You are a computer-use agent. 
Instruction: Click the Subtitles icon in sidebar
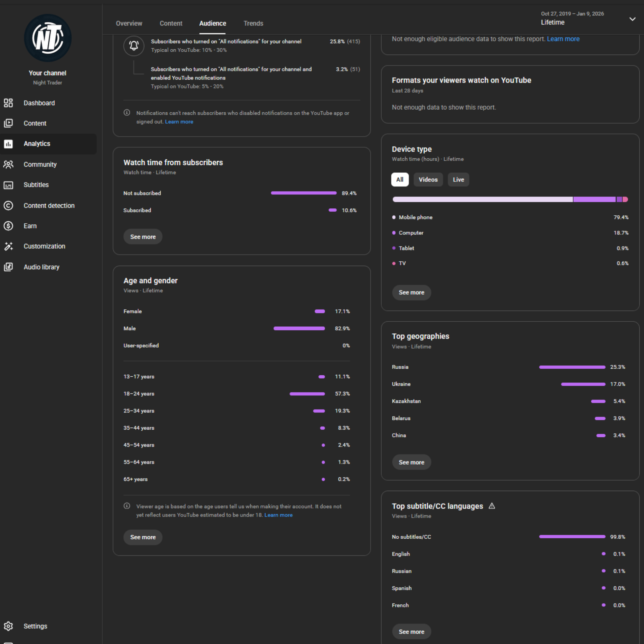8,185
